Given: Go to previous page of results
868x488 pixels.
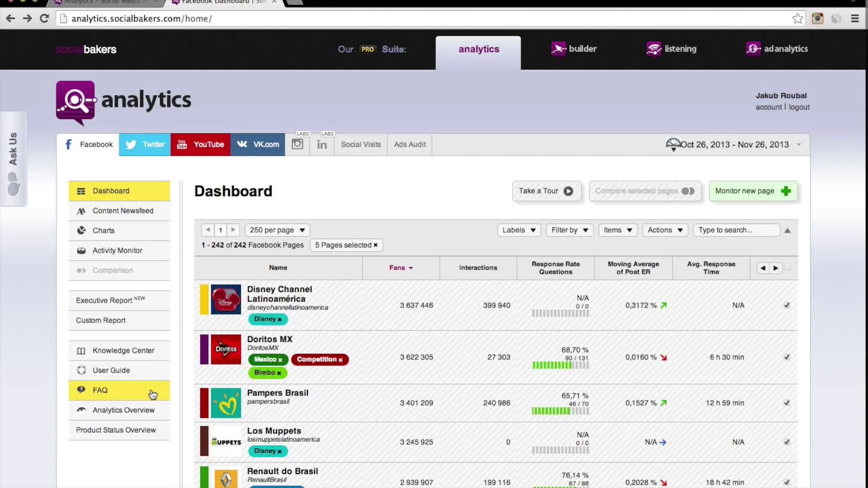Looking at the screenshot, I should [x=208, y=230].
